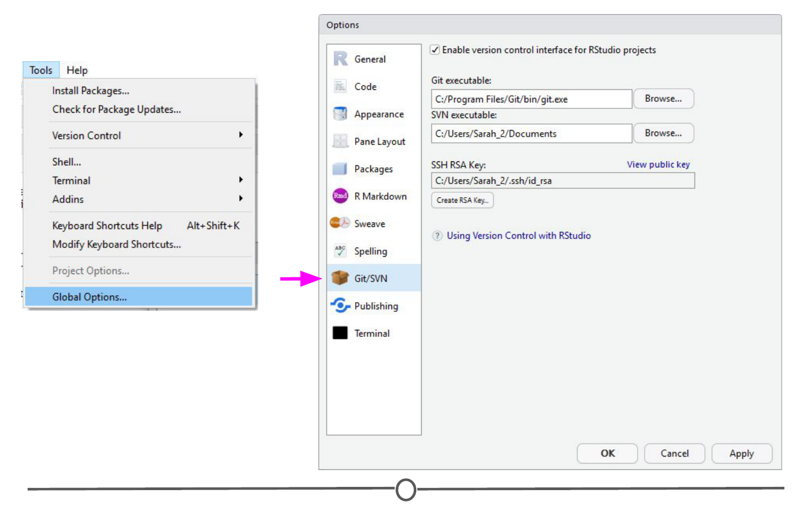Select the Publishing icon
812x508 pixels.
click(340, 306)
